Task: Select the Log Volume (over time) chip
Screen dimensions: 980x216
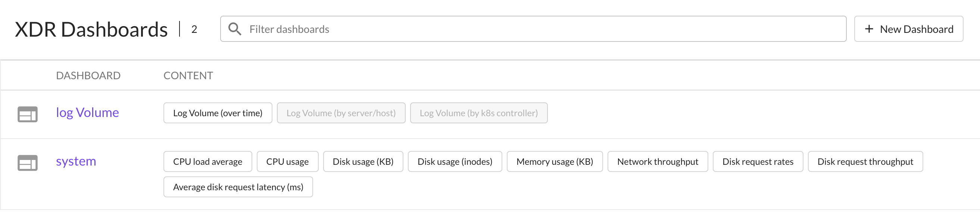Action: (x=218, y=113)
